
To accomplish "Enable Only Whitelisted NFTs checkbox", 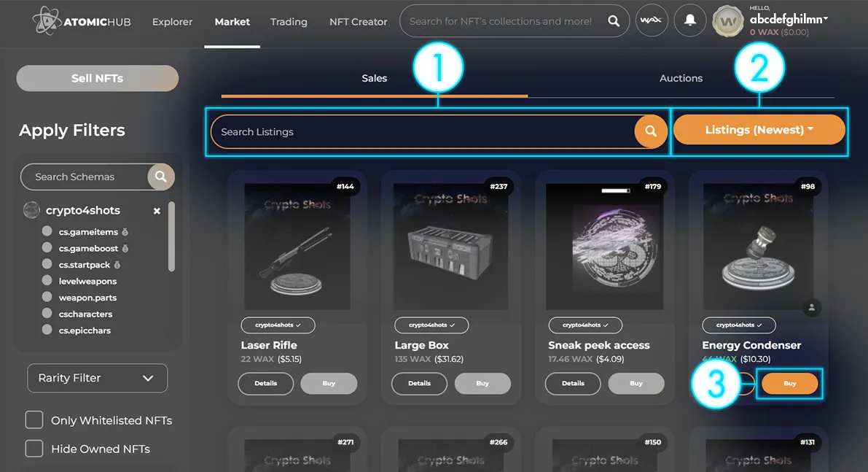I will [x=34, y=420].
